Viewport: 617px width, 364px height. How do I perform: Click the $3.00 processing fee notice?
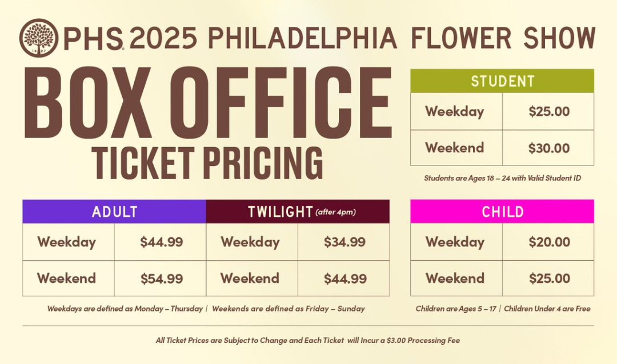[x=308, y=341]
